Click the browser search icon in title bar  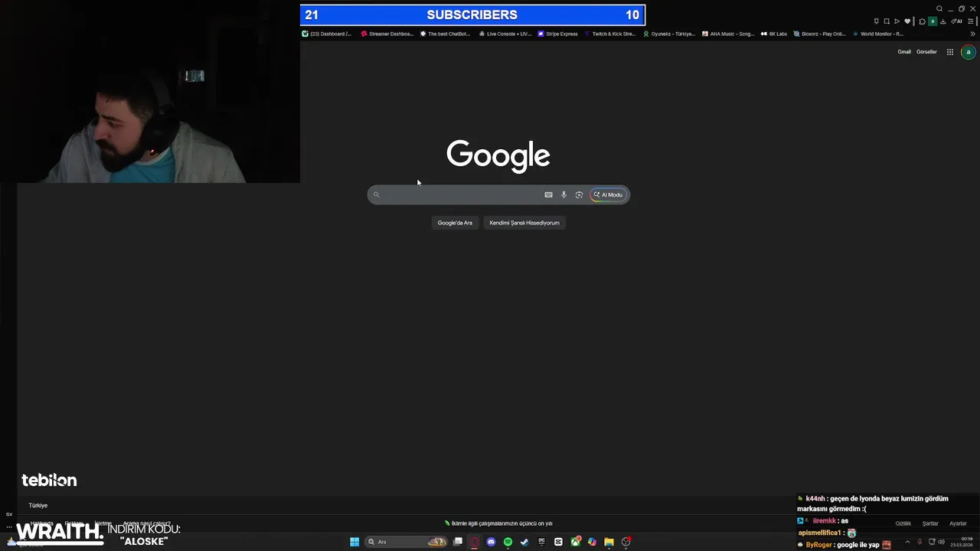point(939,8)
